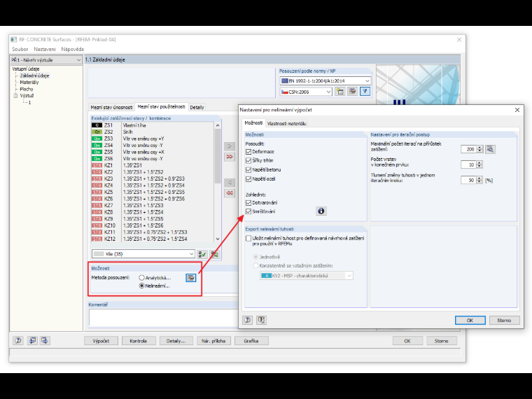Click previous table icon at bottom left
The image size is (532, 399).
(32, 340)
